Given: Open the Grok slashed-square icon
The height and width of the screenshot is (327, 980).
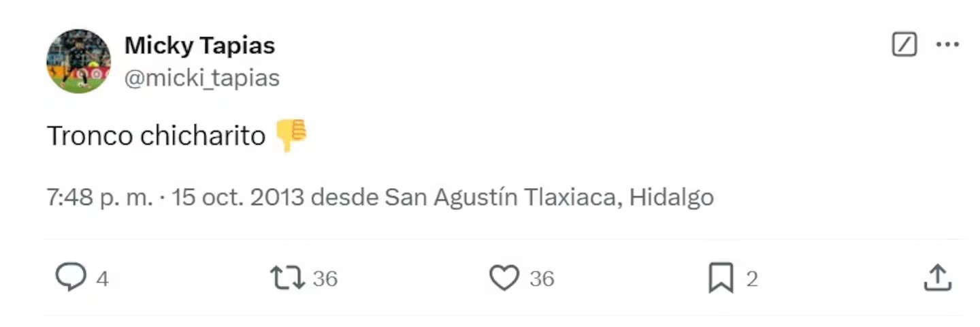Looking at the screenshot, I should [x=904, y=45].
